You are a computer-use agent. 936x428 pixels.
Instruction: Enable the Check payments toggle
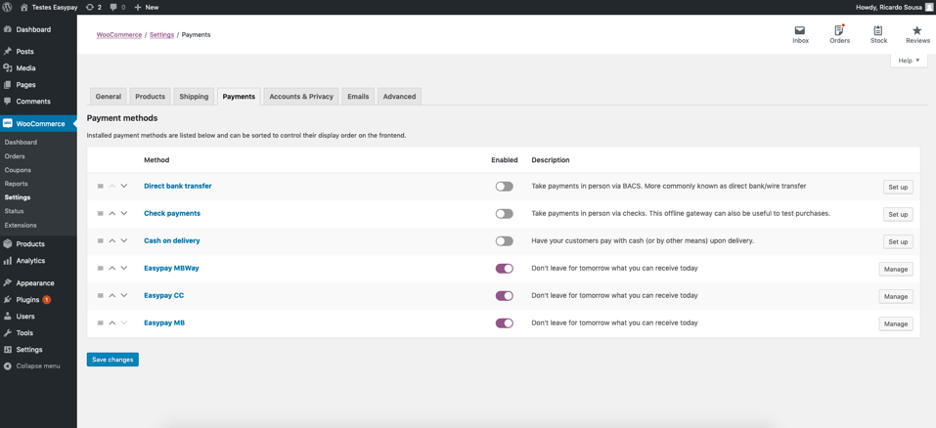coord(504,214)
